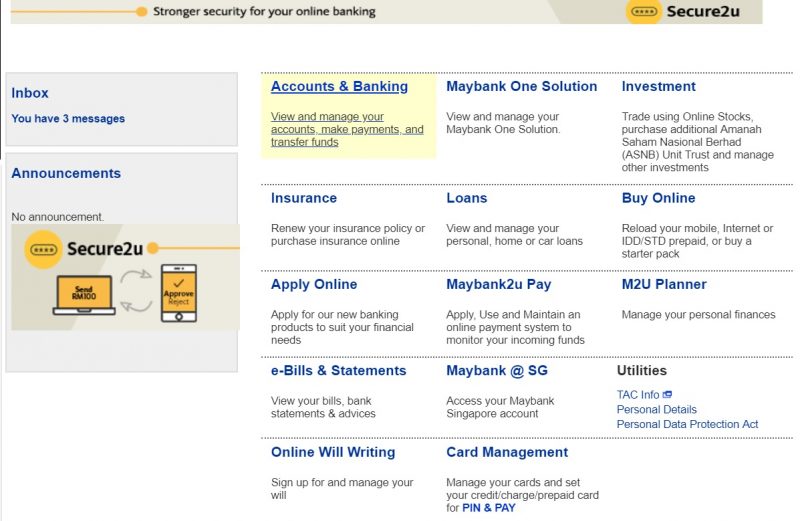Open the Accounts & Banking link
The width and height of the screenshot is (800, 521).
pyautogui.click(x=339, y=87)
